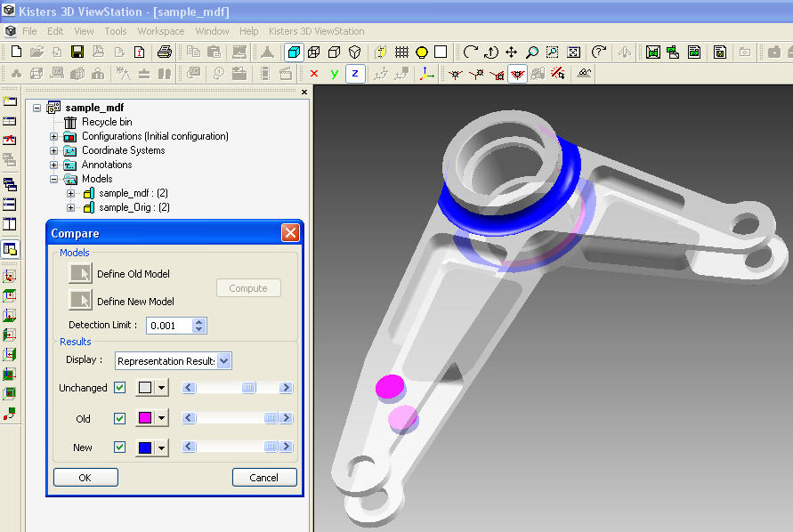Expand the Coordinate Systems node

53,150
